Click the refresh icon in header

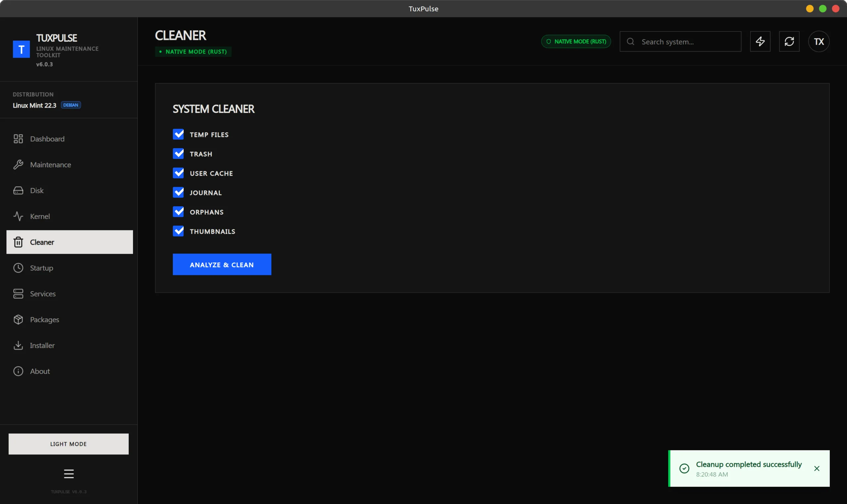789,41
